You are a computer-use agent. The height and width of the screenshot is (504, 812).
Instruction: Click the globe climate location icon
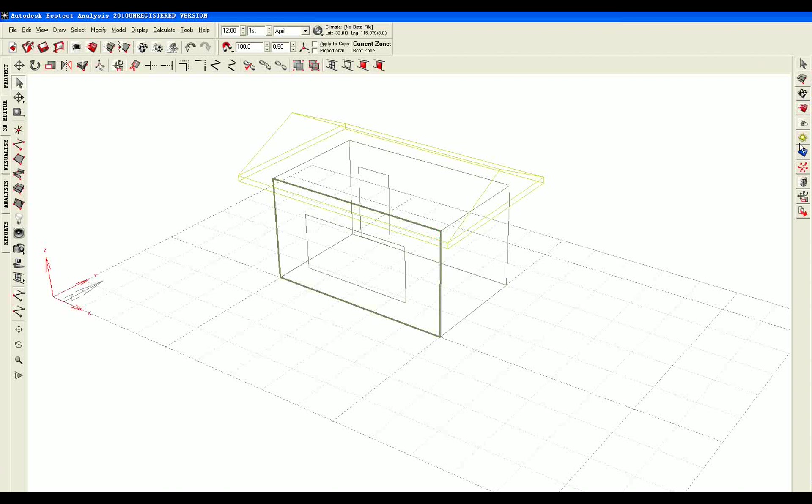(318, 30)
